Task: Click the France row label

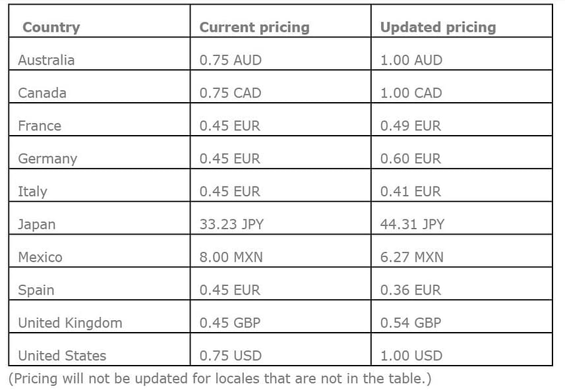Action: [x=40, y=126]
